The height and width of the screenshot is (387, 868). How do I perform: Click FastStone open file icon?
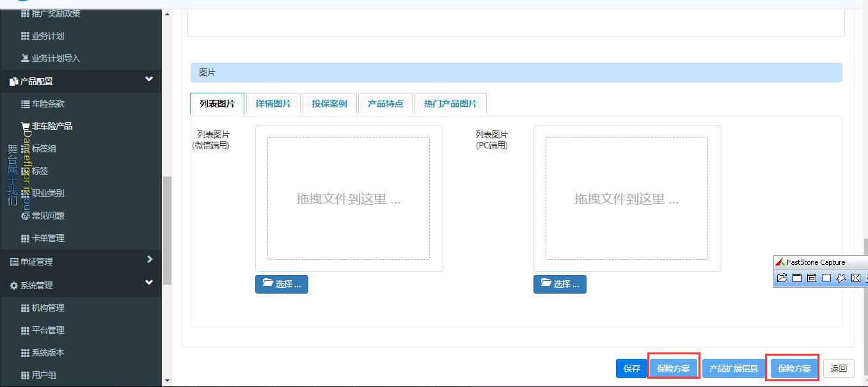click(x=782, y=278)
